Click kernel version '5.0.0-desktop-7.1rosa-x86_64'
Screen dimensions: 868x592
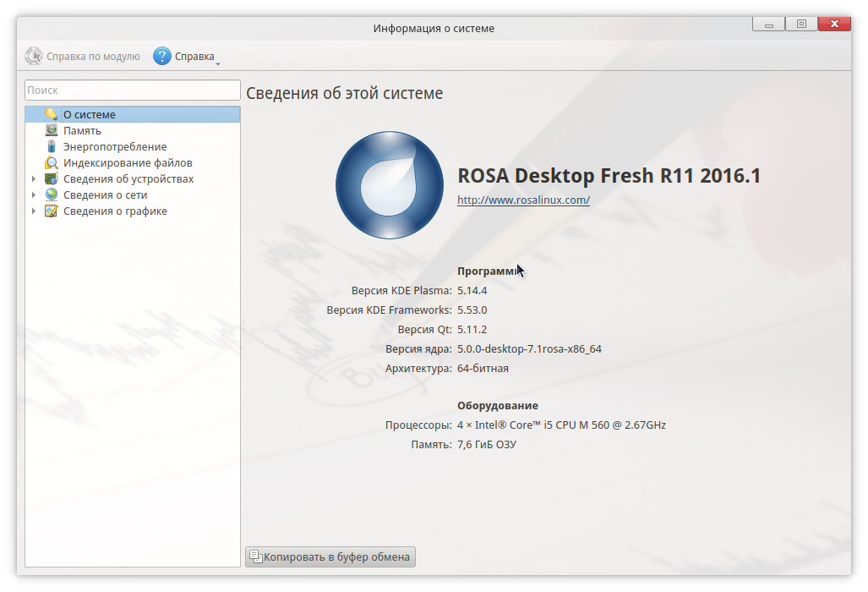point(529,349)
